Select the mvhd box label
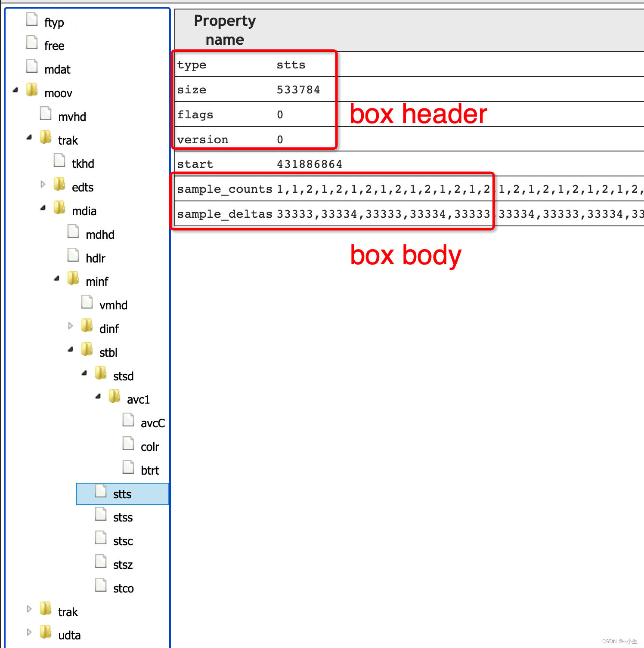644x648 pixels. [x=72, y=117]
